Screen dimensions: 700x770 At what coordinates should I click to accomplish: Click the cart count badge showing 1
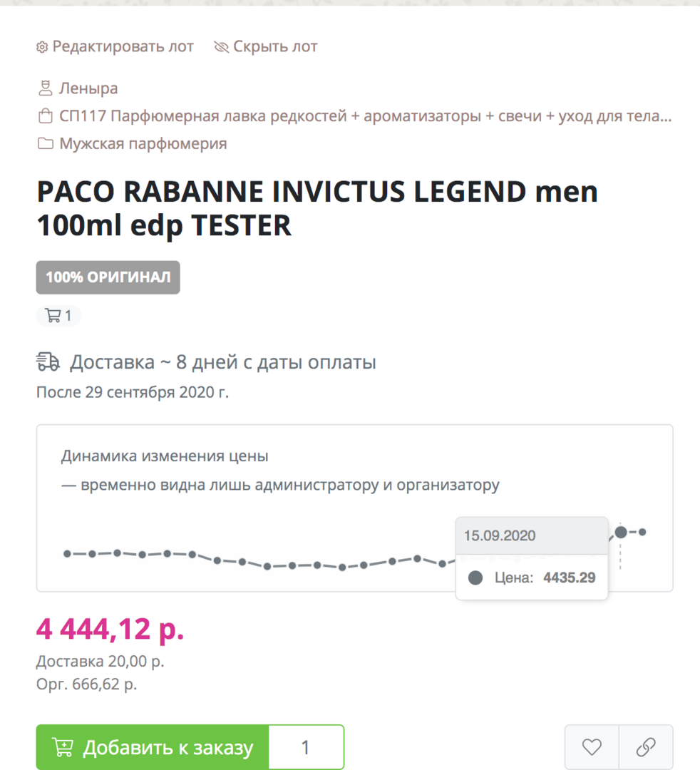click(x=58, y=316)
